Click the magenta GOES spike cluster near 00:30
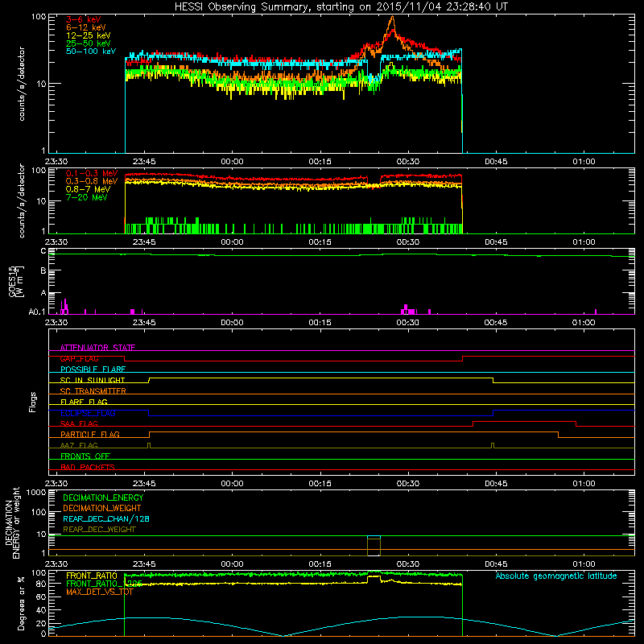The height and width of the screenshot is (644, 644). pyautogui.click(x=408, y=310)
